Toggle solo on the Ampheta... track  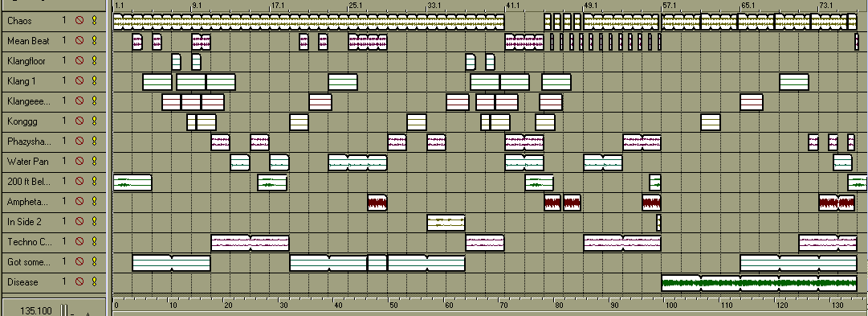[94, 202]
